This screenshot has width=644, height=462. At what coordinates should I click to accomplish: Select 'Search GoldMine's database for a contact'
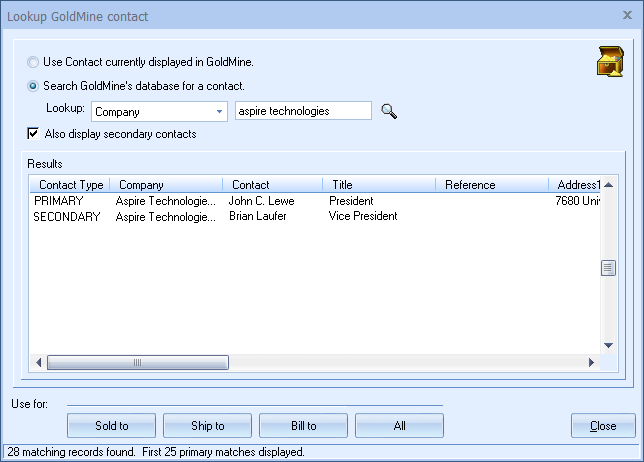[34, 86]
